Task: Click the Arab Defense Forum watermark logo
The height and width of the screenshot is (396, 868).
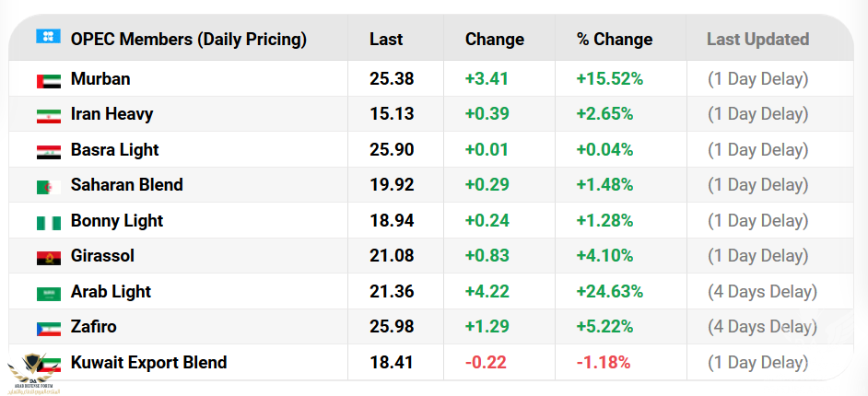Action: click(x=34, y=373)
